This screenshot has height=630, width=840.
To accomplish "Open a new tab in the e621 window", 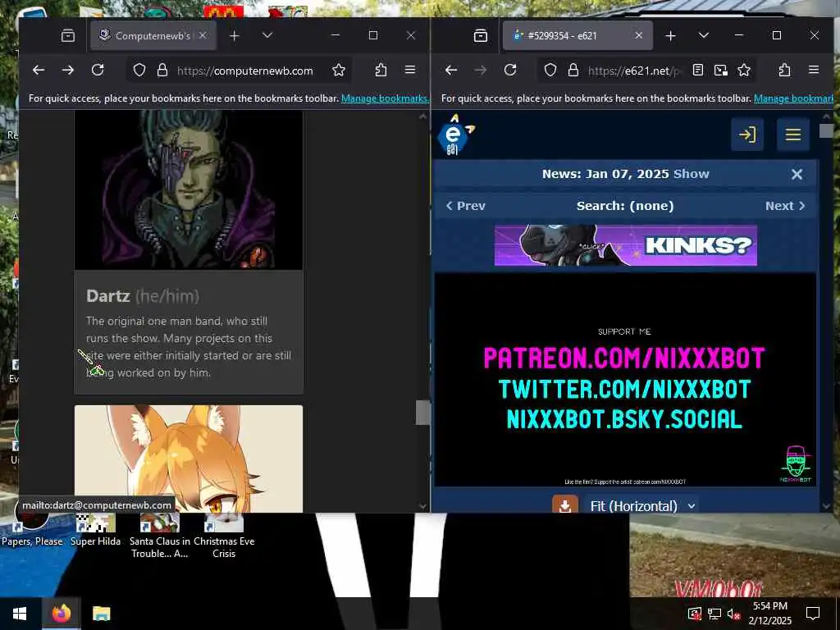I will (x=670, y=36).
